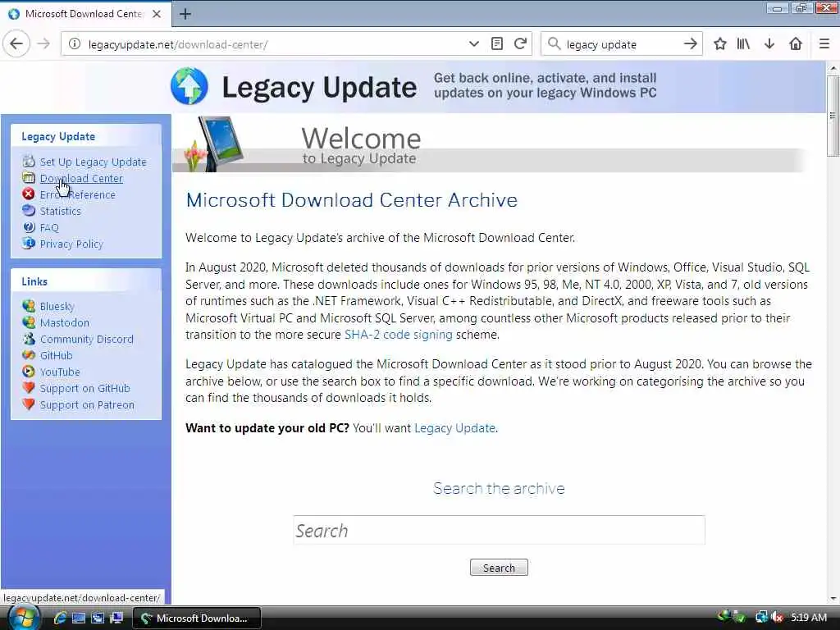Go to the browser home page
The image size is (840, 630).
pyautogui.click(x=796, y=44)
